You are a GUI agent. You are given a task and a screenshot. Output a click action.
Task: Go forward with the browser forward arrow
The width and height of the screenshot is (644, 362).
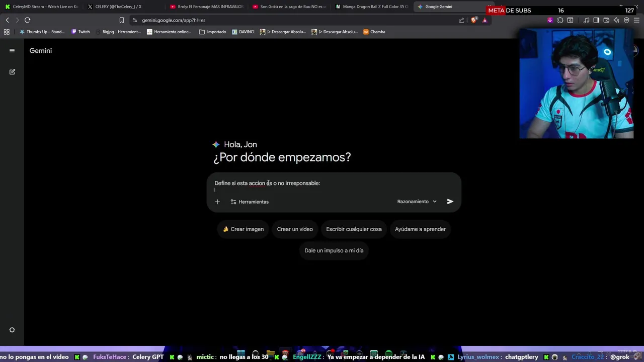[17, 20]
